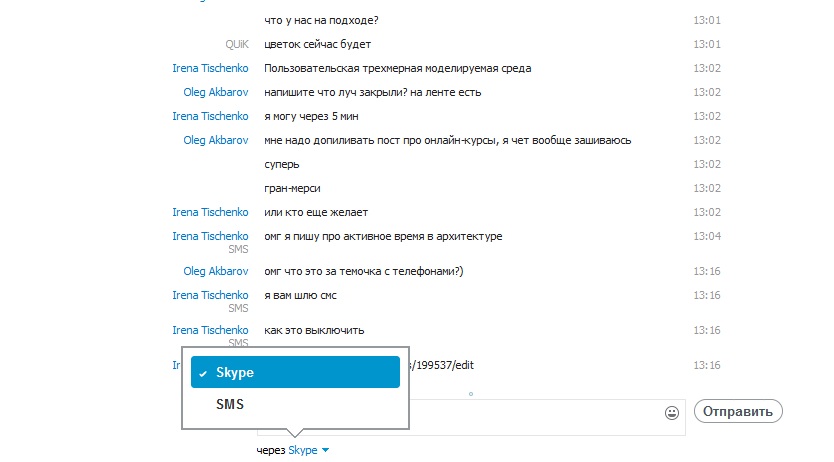The height and width of the screenshot is (462, 834).
Task: Click inside the message input field
Action: coord(535,417)
